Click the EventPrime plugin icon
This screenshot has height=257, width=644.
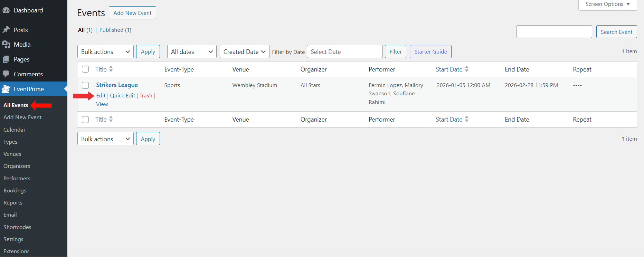[6, 89]
